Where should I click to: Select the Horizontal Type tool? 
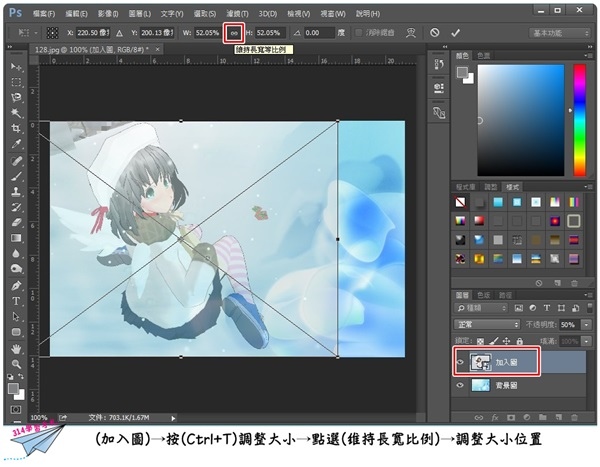(x=16, y=301)
